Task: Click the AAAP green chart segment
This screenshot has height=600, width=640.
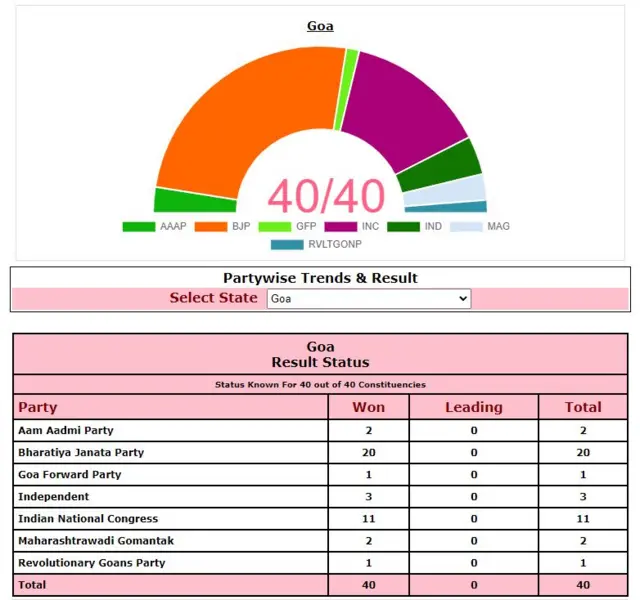Action: pyautogui.click(x=194, y=201)
